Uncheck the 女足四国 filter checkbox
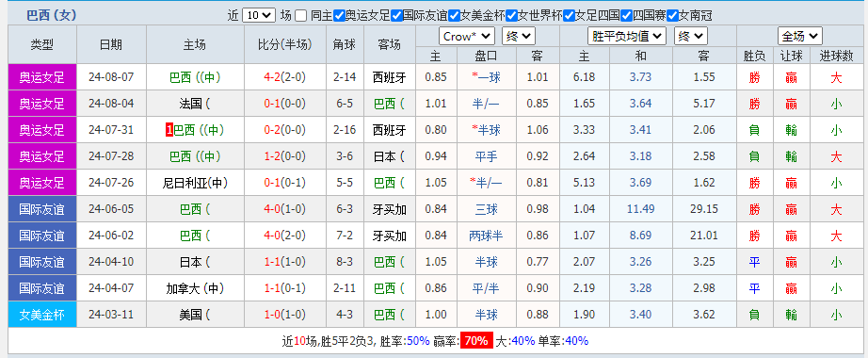This screenshot has height=358, width=868. [569, 16]
